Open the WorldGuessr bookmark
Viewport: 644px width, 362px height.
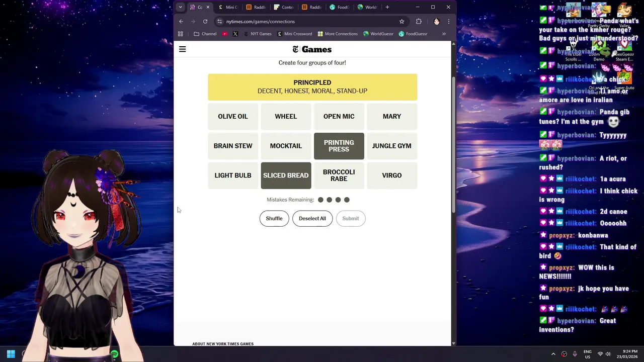[x=378, y=34]
